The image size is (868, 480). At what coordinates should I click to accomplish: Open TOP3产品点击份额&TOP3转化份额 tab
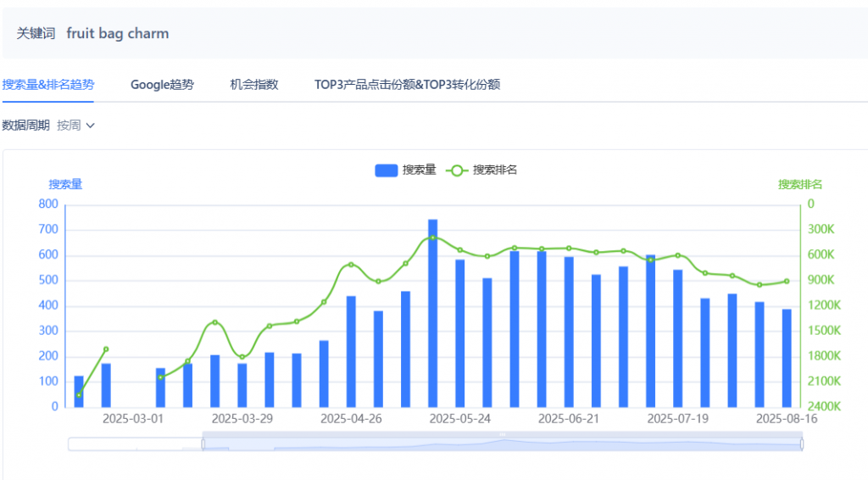(408, 85)
